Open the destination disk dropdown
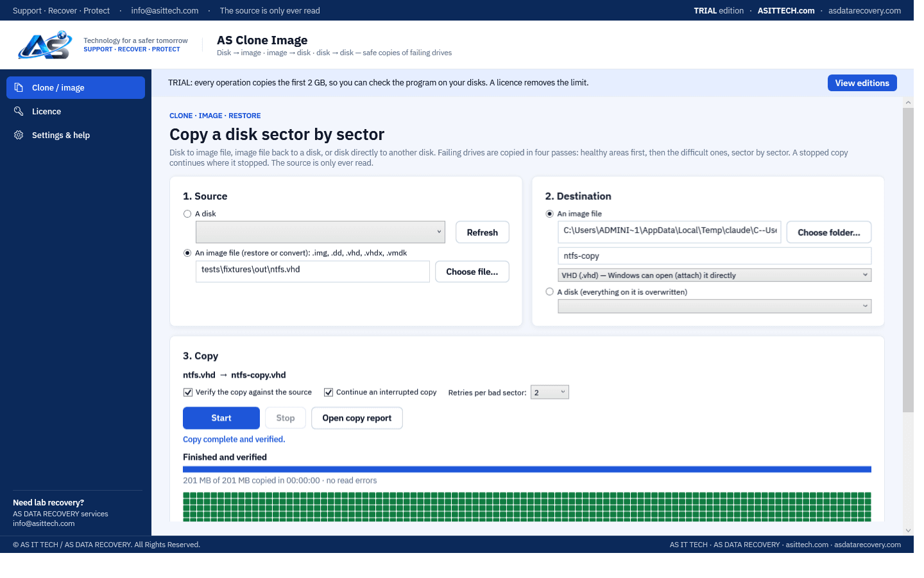 pyautogui.click(x=715, y=306)
